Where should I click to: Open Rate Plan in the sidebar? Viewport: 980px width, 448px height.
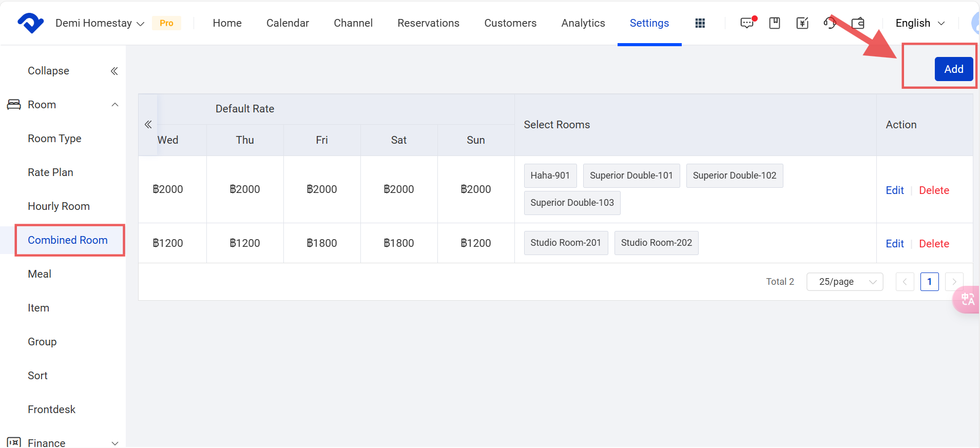(x=50, y=172)
